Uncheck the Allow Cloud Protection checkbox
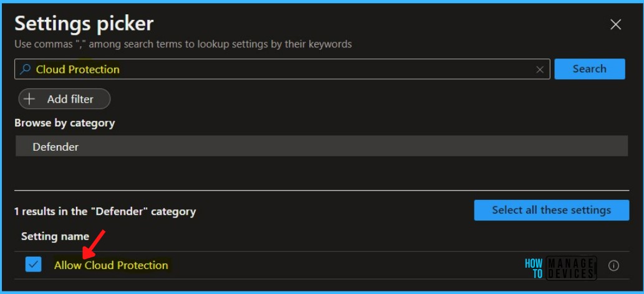 tap(33, 265)
